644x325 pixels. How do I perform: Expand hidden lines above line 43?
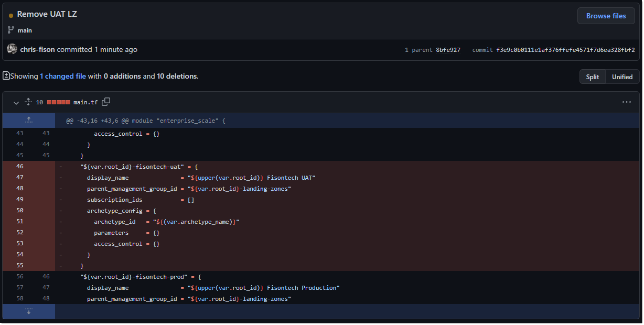tap(29, 121)
